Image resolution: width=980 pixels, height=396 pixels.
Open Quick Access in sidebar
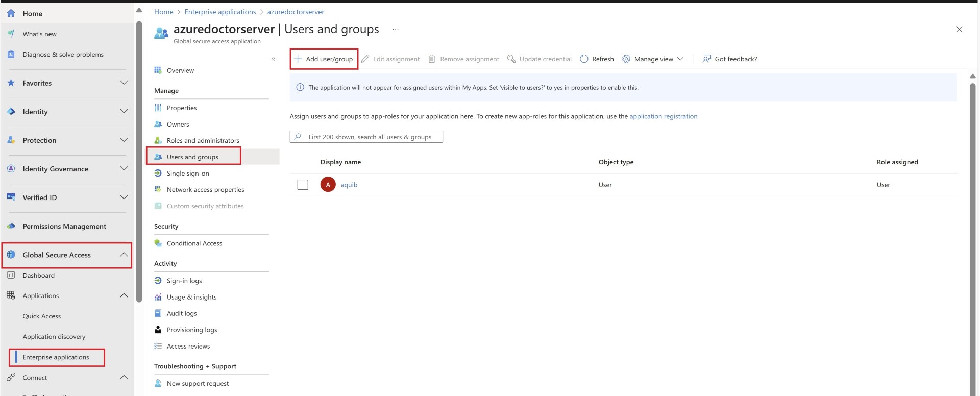(42, 316)
